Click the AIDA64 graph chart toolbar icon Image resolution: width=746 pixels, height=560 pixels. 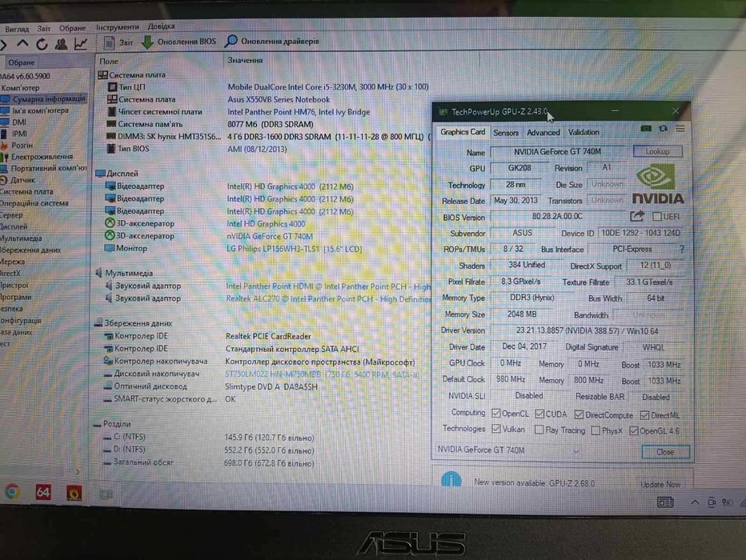coord(80,44)
